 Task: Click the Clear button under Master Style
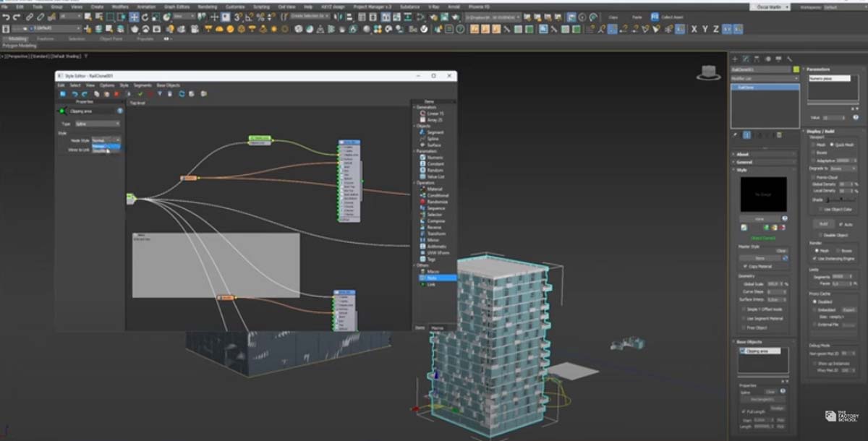781,250
